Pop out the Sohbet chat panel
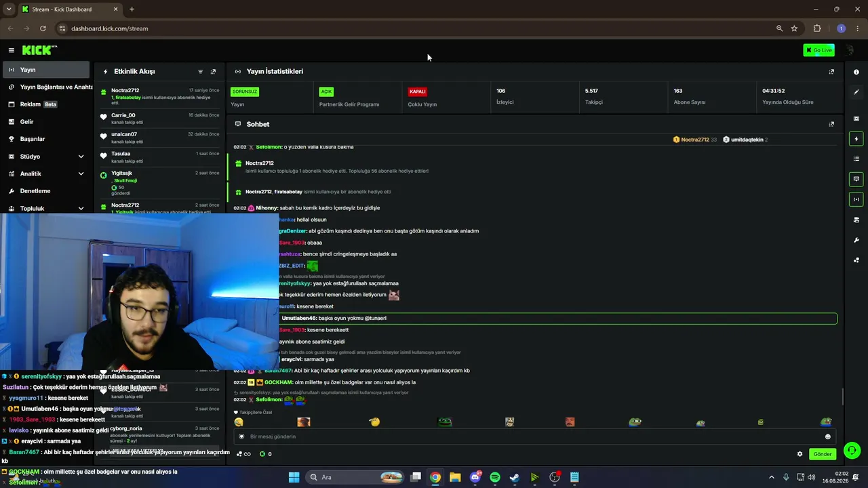Viewport: 868px width, 488px height. (x=831, y=124)
